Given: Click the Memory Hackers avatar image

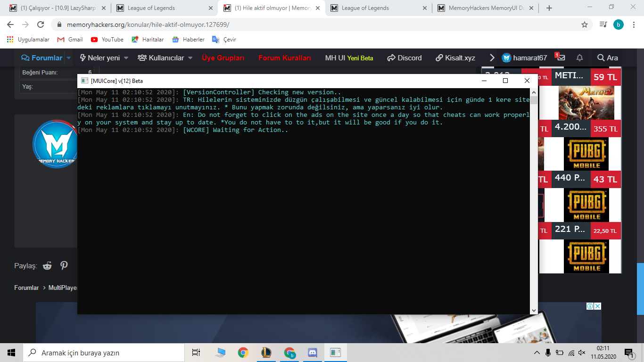Looking at the screenshot, I should point(55,144).
